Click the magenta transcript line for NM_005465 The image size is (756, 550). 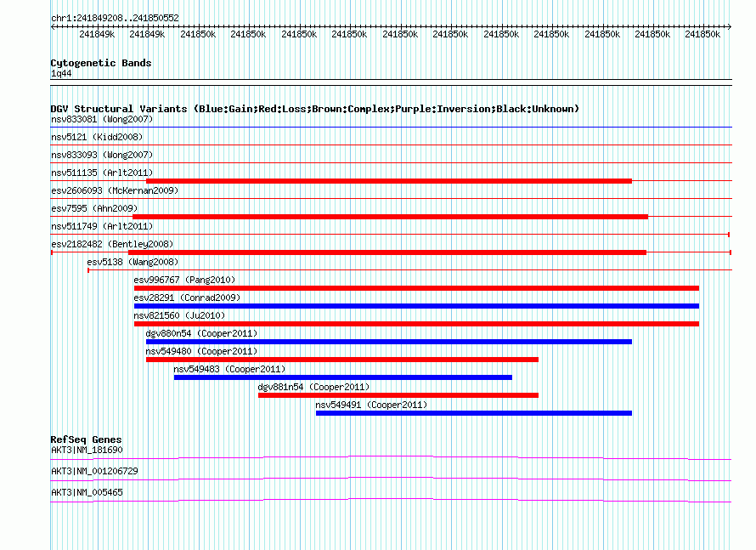[x=391, y=500]
